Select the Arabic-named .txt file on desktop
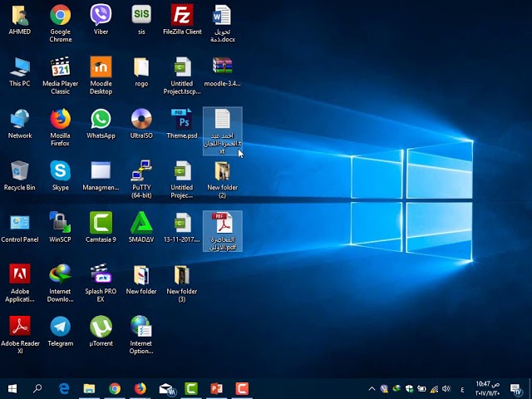Screen dimensions: 532x399 (x=223, y=131)
